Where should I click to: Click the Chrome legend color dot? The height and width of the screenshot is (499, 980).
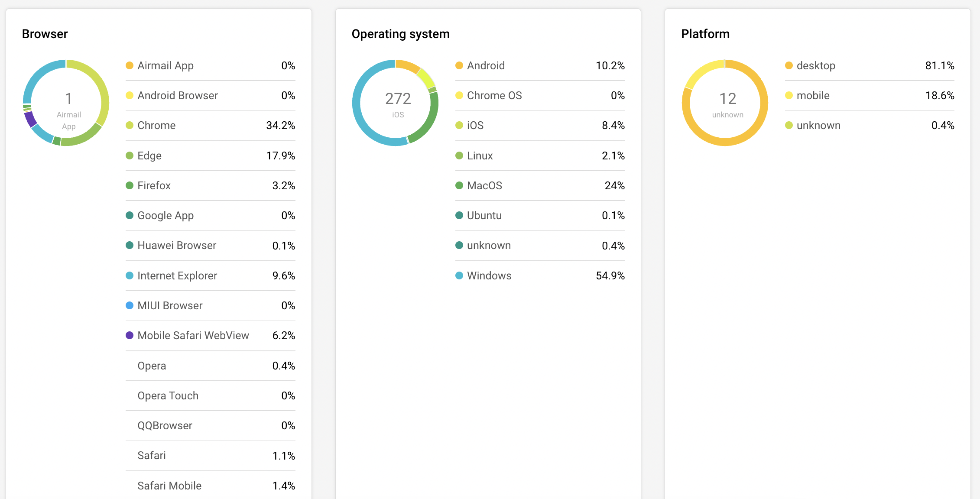pos(130,126)
